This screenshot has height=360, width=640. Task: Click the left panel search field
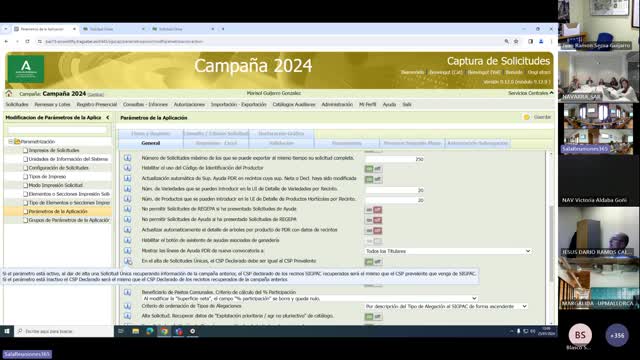tap(57, 130)
